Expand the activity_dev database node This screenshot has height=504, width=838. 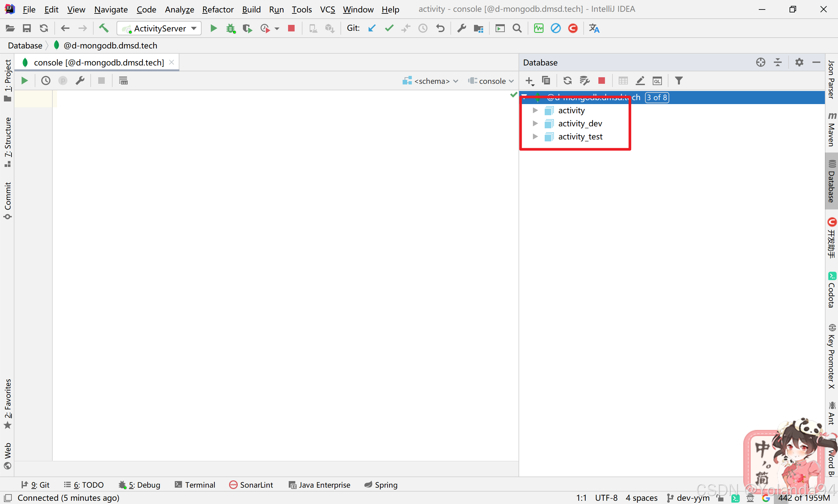click(535, 123)
